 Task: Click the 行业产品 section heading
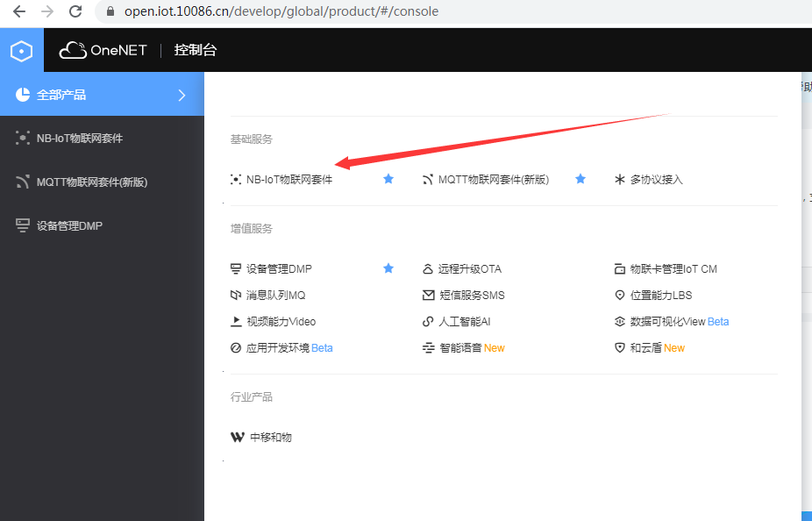pos(251,397)
